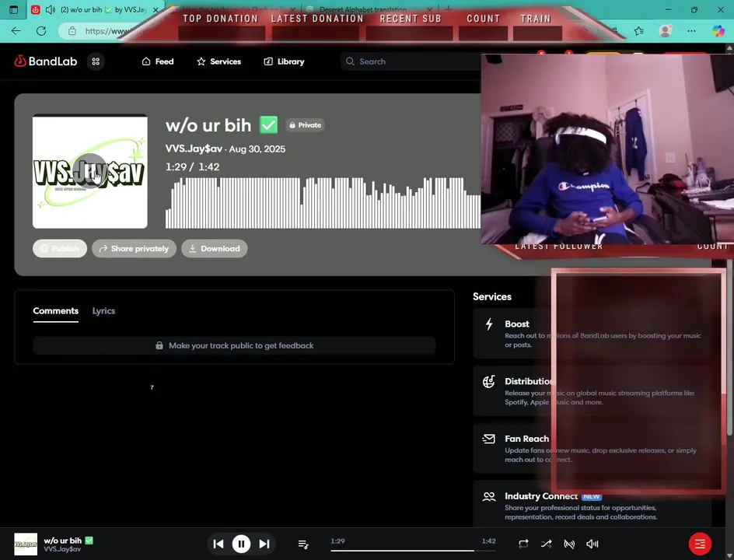Skip to next track
Screen dimensions: 734x560
[x=264, y=544]
